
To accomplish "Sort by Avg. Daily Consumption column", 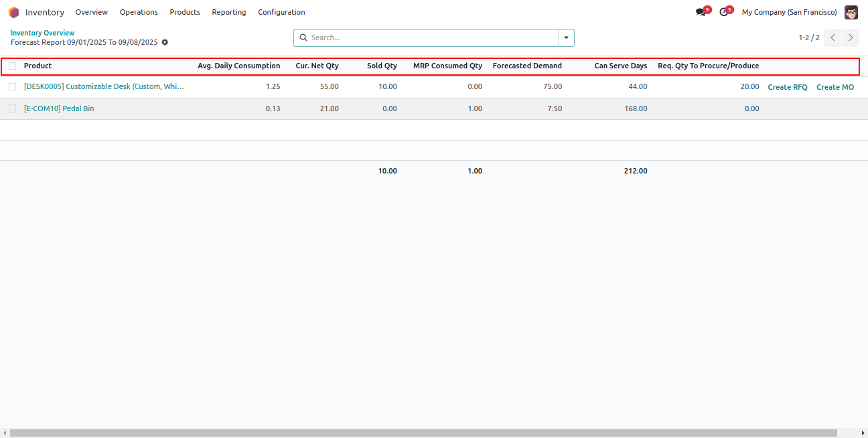I will (x=239, y=66).
